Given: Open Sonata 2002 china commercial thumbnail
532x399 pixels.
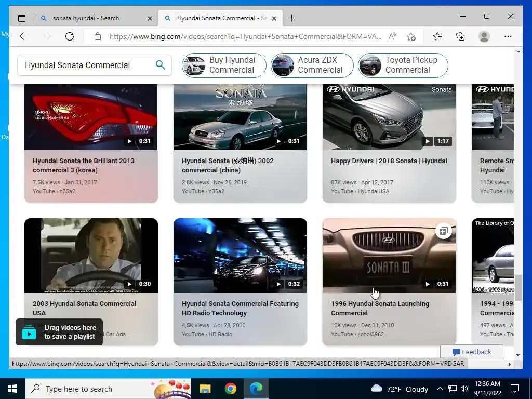Looking at the screenshot, I should coord(240,117).
